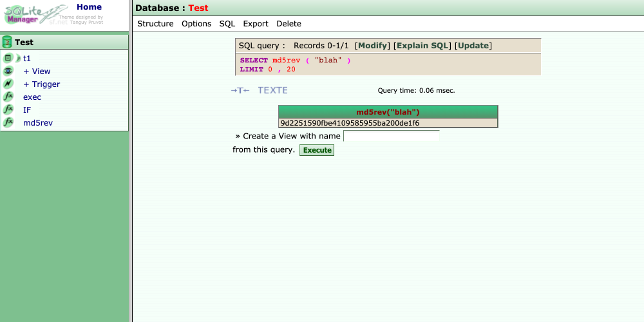Click the small browse magnifier icon next to t1
Image resolution: width=644 pixels, height=322 pixels.
[x=18, y=59]
